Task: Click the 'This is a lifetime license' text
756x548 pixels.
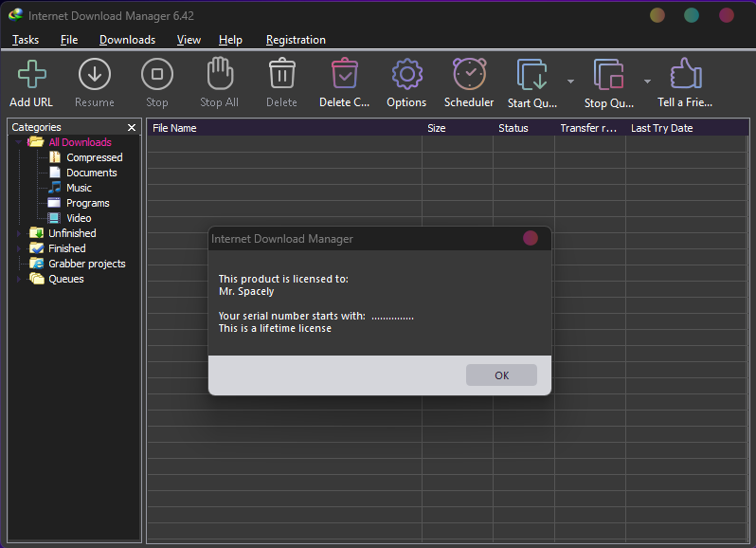Action: click(275, 328)
